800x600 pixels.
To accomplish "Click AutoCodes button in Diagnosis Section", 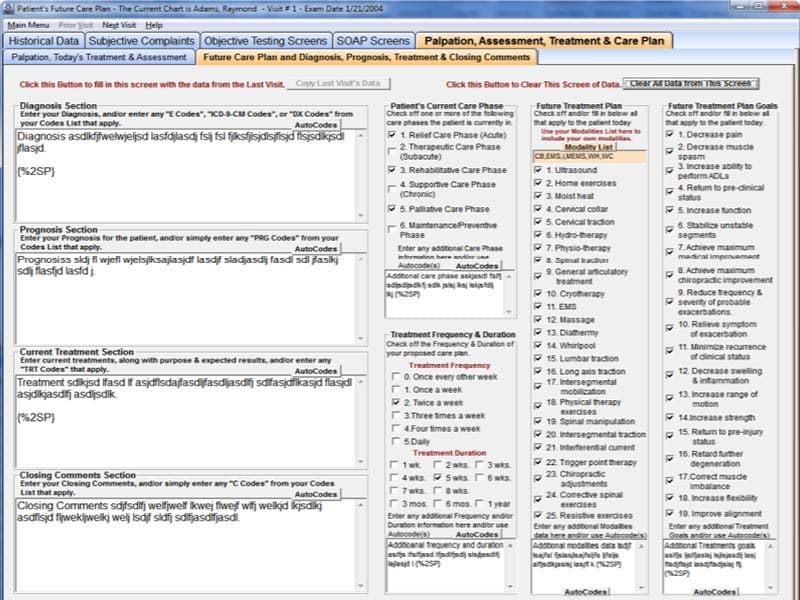I will [x=316, y=125].
